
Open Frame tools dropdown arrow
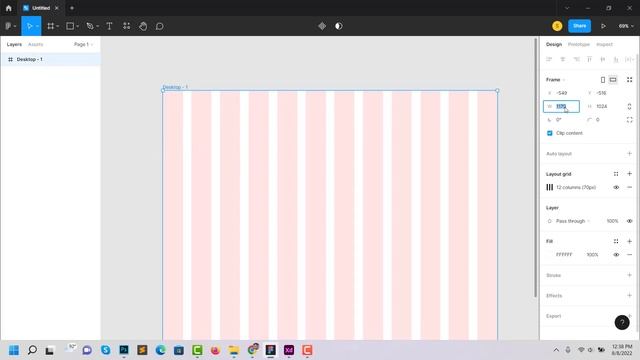click(58, 26)
